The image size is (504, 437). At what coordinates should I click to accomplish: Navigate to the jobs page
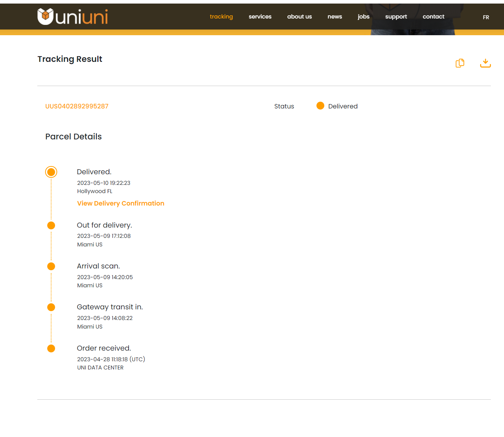pos(363,17)
